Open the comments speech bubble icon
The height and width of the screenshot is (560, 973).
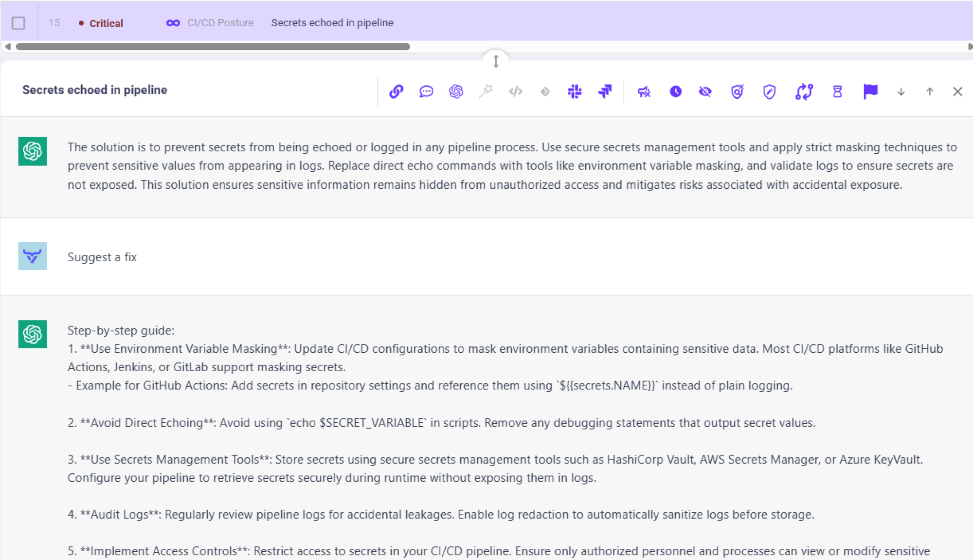426,91
